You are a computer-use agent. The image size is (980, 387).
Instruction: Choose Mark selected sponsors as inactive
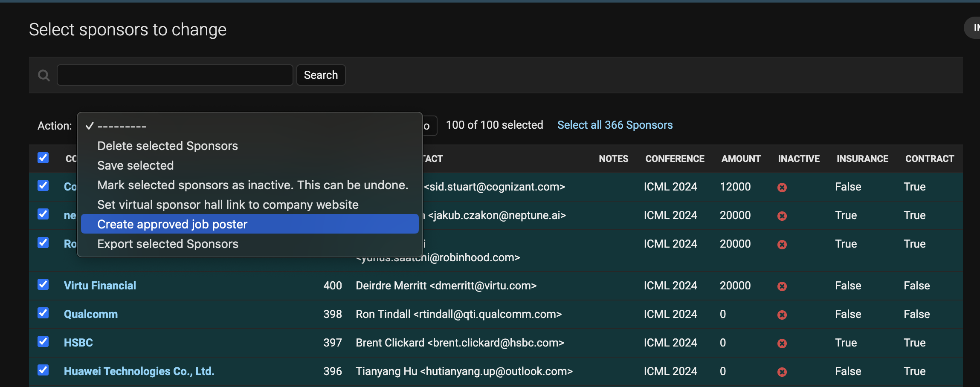[x=250, y=185]
